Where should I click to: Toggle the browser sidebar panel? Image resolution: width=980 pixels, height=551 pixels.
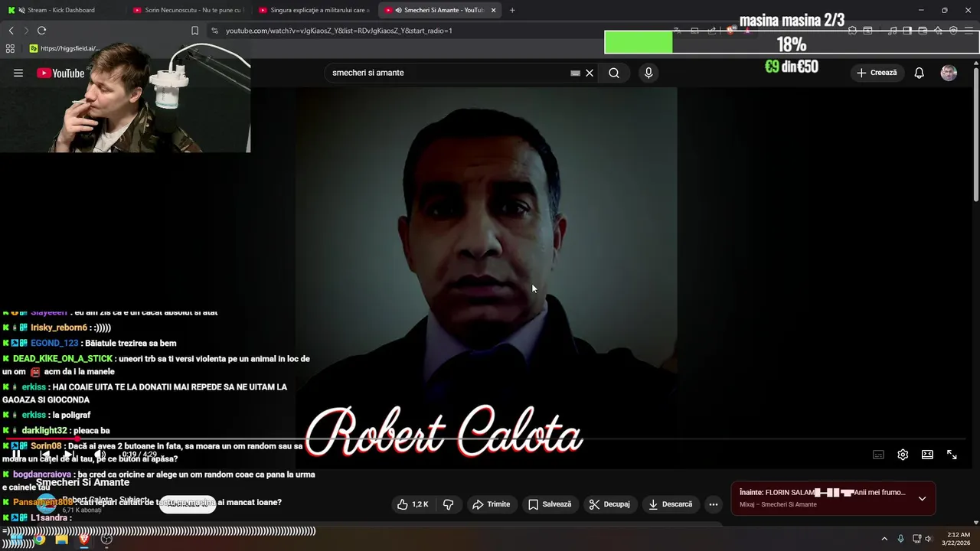pos(907,31)
